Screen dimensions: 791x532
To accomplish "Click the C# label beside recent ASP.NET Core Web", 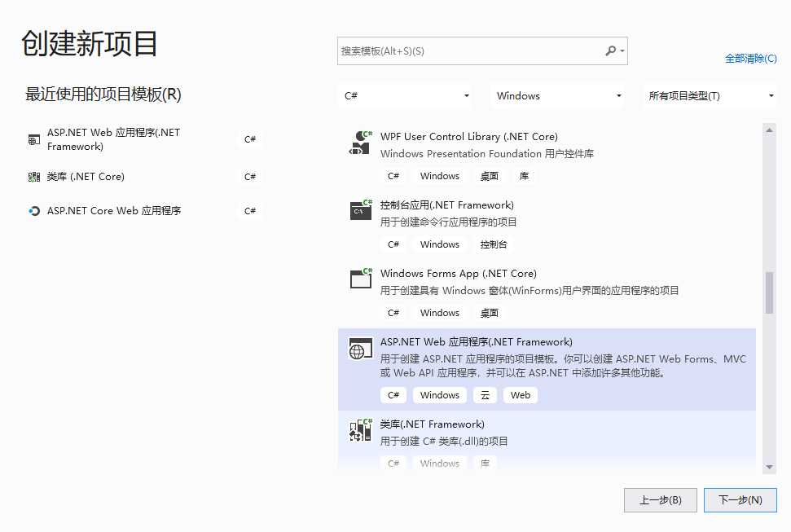I will (x=250, y=211).
